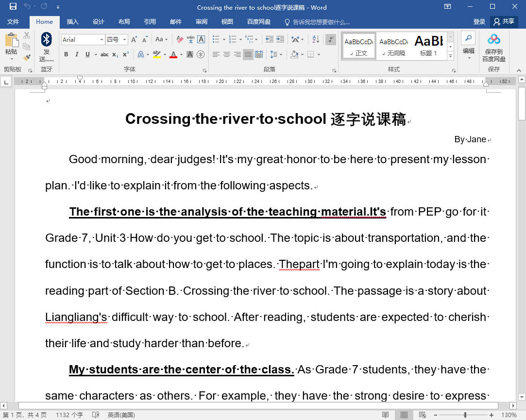
Task: Toggle justify alignment
Action: click(x=248, y=54)
